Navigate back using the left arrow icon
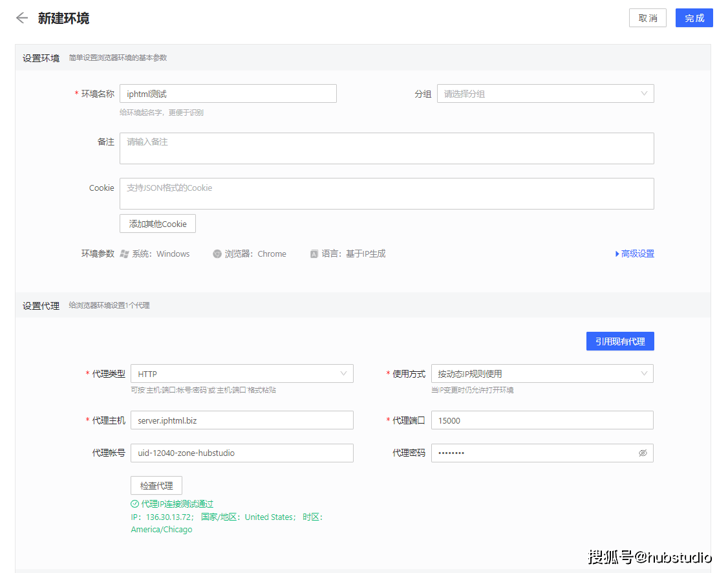 (21, 18)
